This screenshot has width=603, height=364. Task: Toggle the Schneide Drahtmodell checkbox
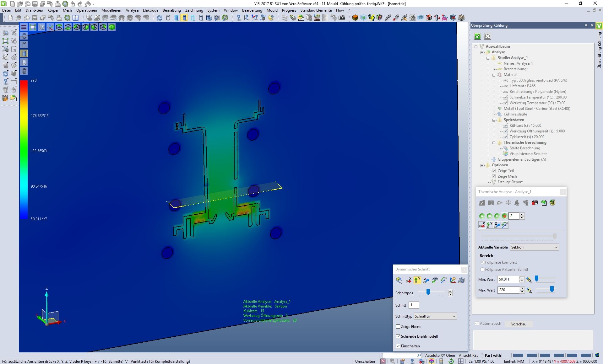tap(398, 336)
